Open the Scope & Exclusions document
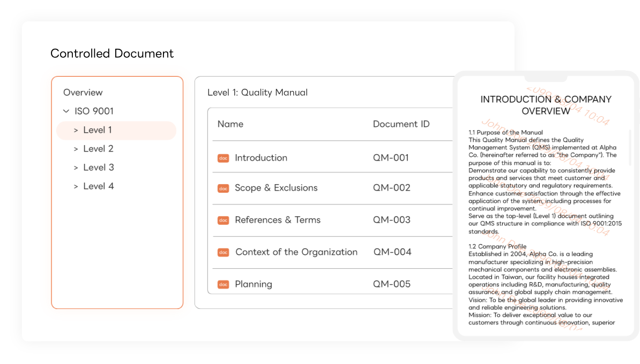The width and height of the screenshot is (640, 364). point(276,188)
